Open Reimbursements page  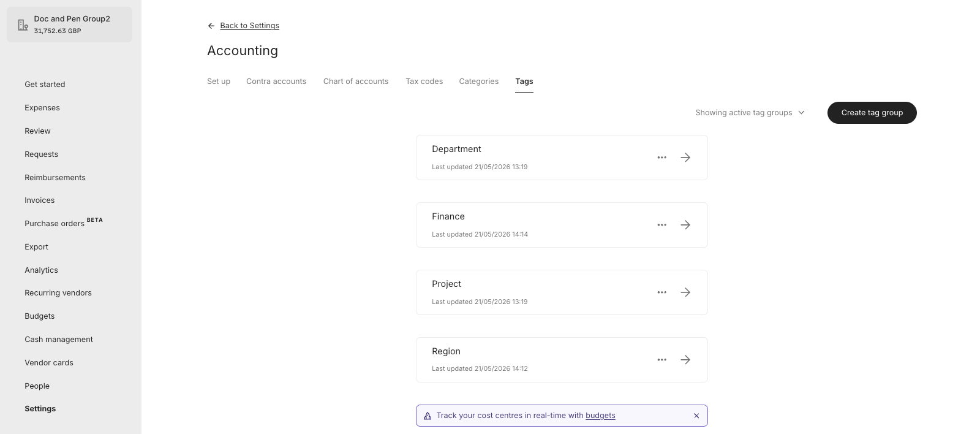pyautogui.click(x=55, y=178)
